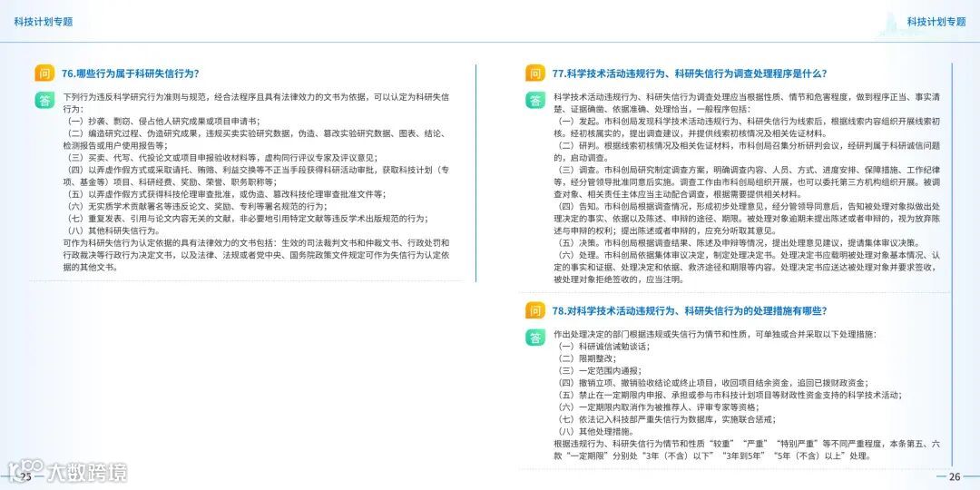This screenshot has width=980, height=490.
Task: Click measure (三)一定范围内通报
Action: point(599,370)
